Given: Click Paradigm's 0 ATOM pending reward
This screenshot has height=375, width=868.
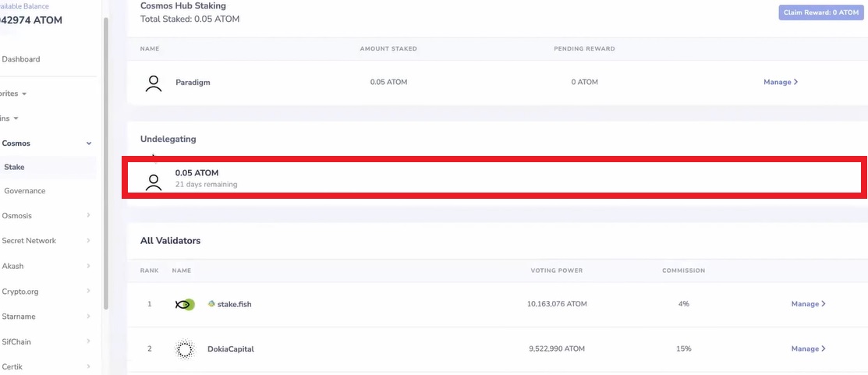Looking at the screenshot, I should pyautogui.click(x=585, y=82).
